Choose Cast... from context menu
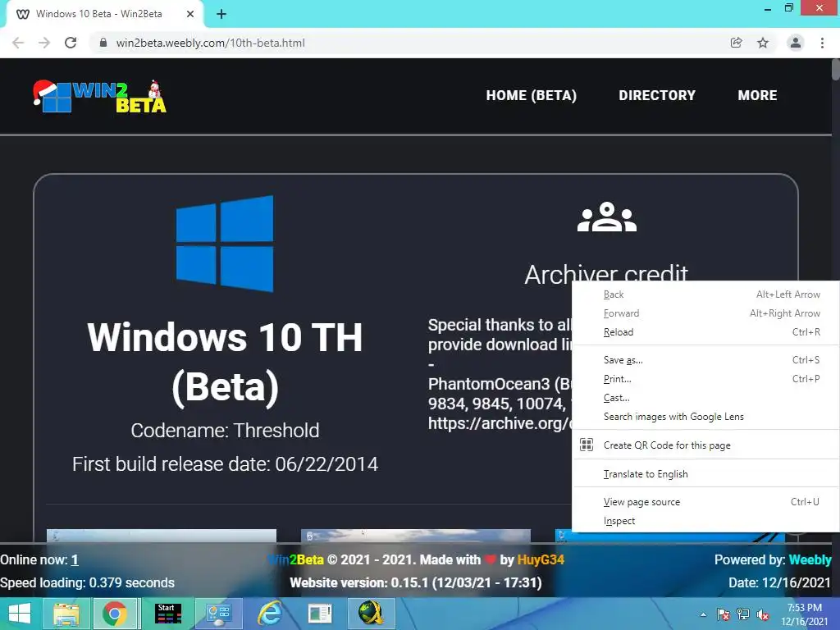This screenshot has width=840, height=630. click(705, 398)
